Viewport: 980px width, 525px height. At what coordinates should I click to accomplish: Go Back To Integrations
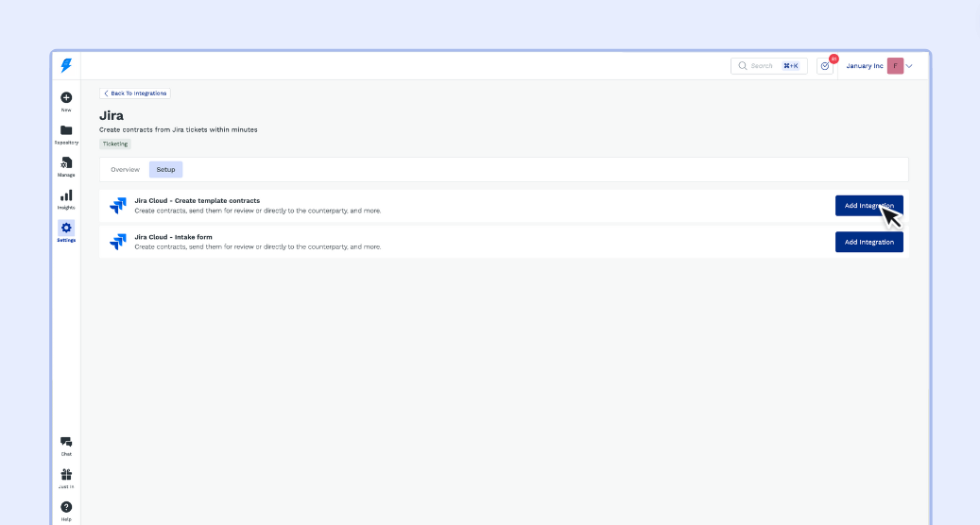tap(135, 93)
